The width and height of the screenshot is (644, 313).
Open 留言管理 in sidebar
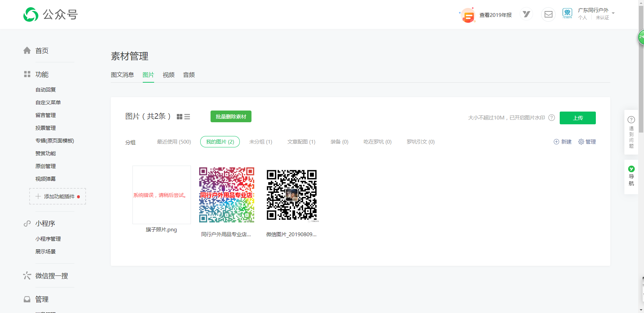point(45,115)
